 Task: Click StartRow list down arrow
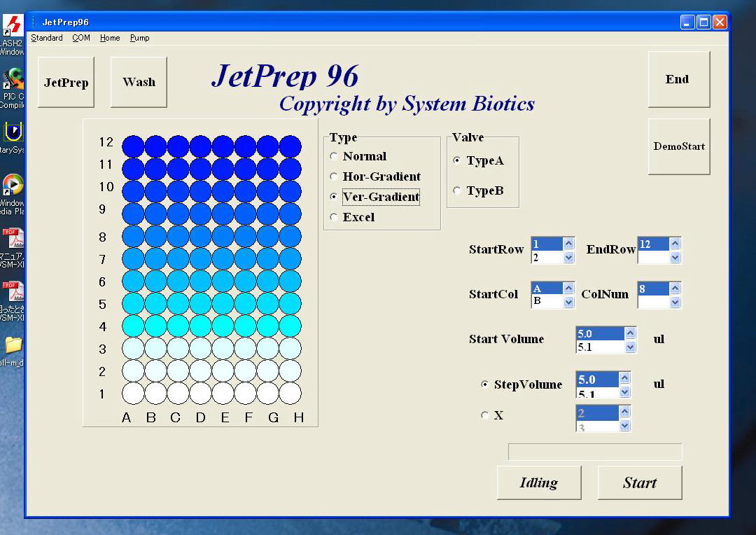point(568,258)
